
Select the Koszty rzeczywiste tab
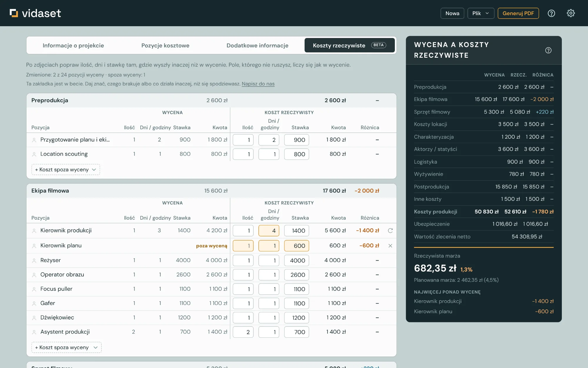(350, 45)
